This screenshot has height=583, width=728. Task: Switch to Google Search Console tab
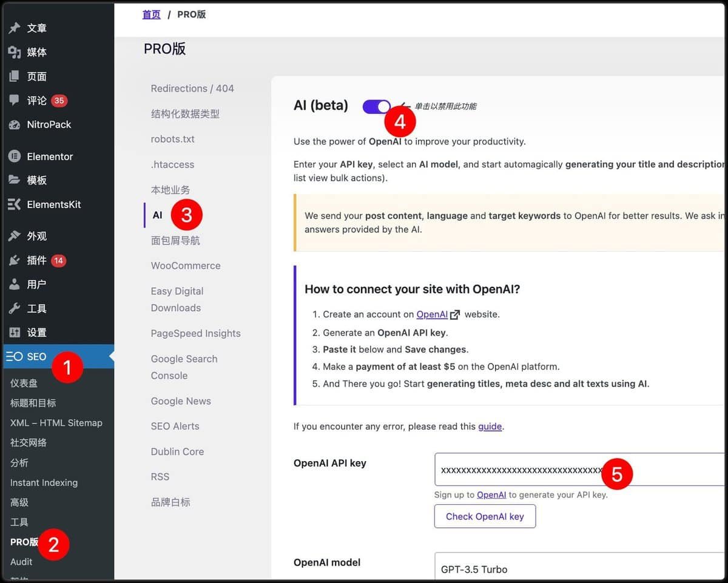pos(184,367)
